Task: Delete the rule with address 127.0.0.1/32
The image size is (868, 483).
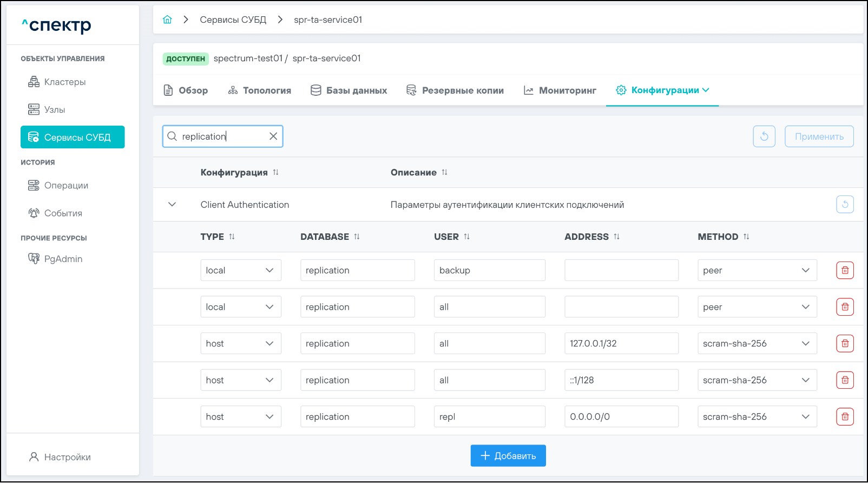Action: tap(844, 343)
